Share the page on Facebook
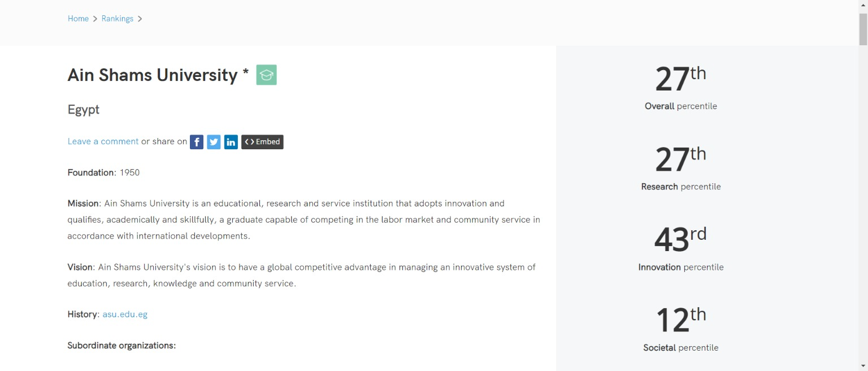 coord(196,142)
